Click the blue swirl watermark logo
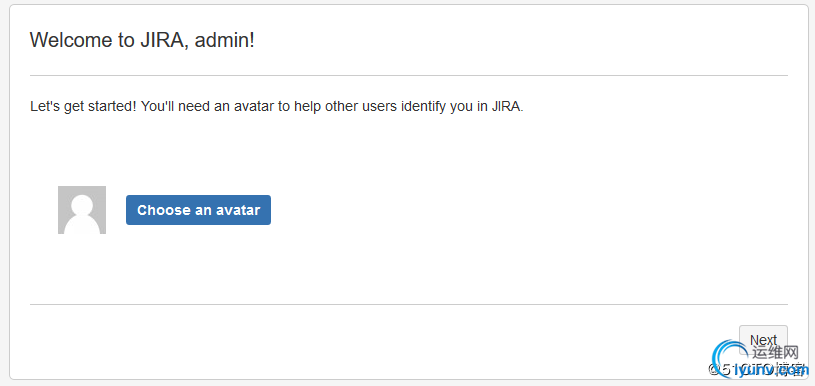This screenshot has width=815, height=386. (x=730, y=358)
